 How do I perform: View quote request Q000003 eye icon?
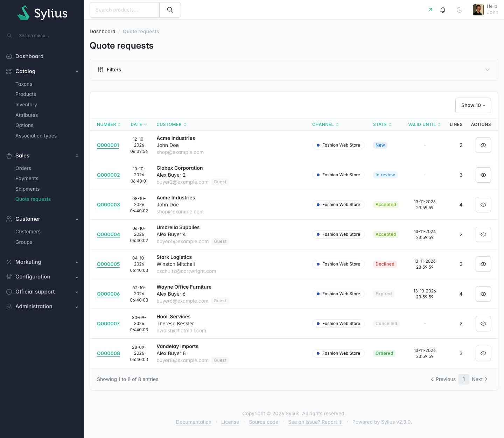click(483, 205)
